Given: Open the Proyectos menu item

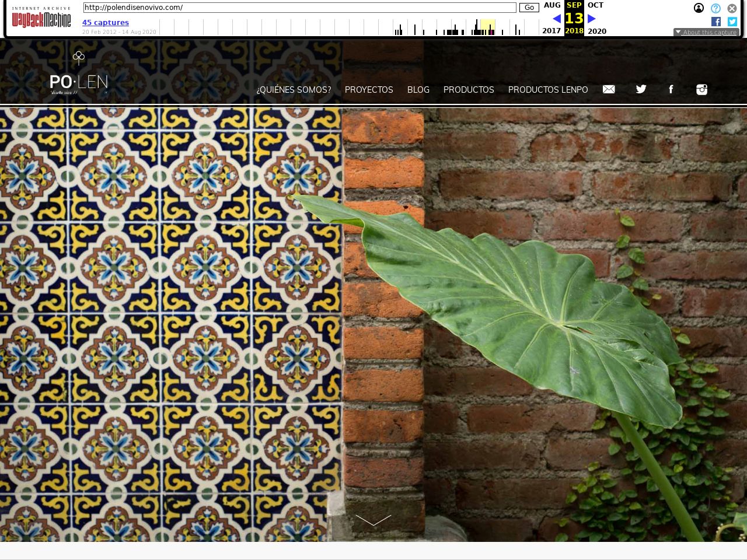Looking at the screenshot, I should [x=369, y=90].
